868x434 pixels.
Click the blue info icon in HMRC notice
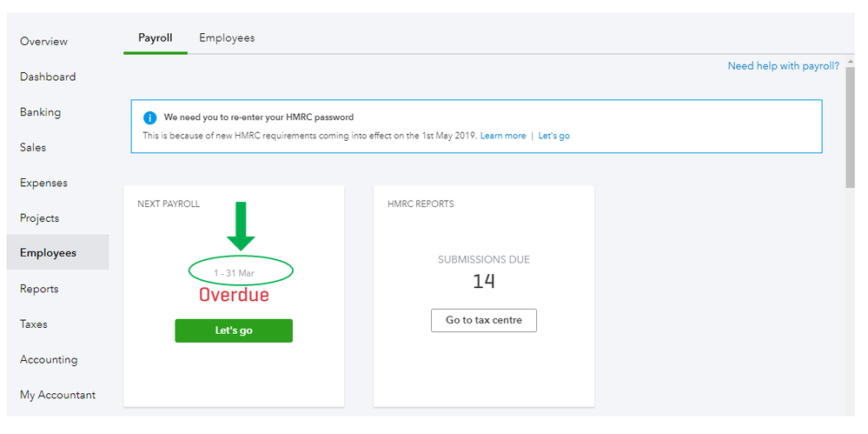point(150,117)
